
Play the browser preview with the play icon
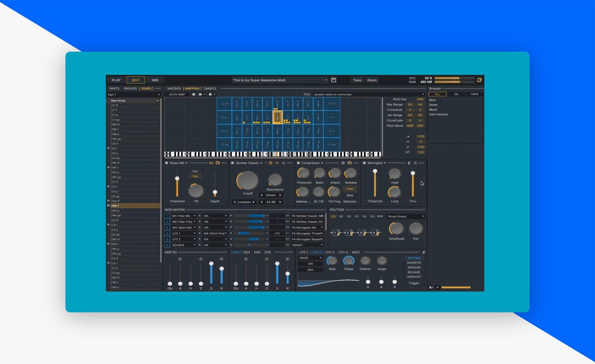[438, 287]
